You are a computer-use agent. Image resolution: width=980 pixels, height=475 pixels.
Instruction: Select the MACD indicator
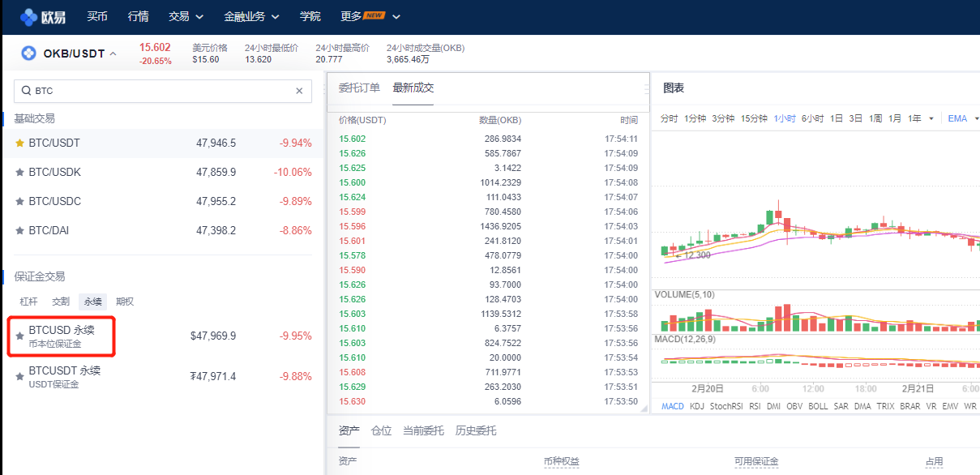click(x=673, y=406)
